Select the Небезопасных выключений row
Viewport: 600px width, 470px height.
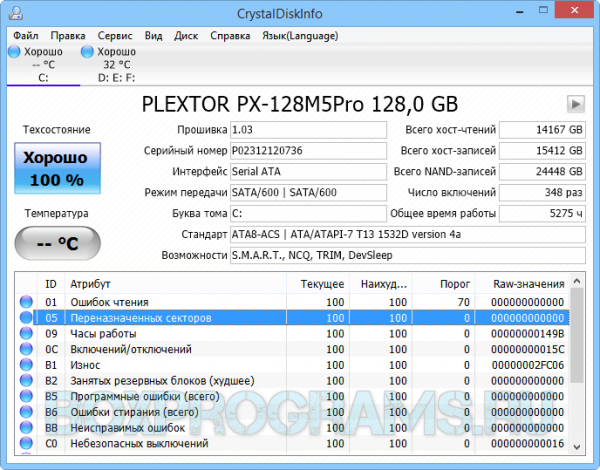point(292,443)
